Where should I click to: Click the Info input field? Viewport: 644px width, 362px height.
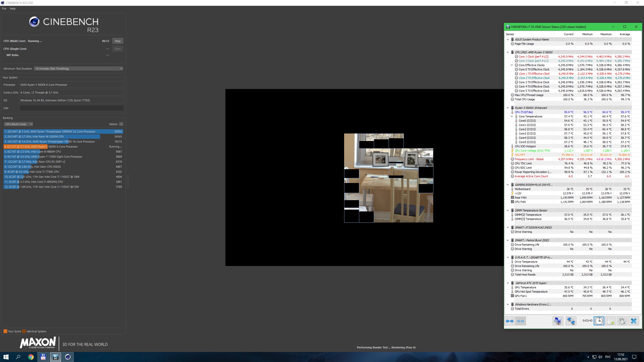(x=71, y=108)
